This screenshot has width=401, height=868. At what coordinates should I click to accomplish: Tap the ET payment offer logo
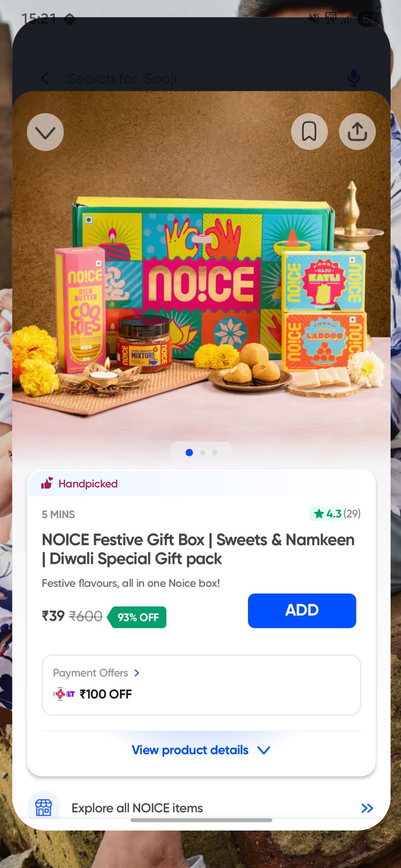64,694
